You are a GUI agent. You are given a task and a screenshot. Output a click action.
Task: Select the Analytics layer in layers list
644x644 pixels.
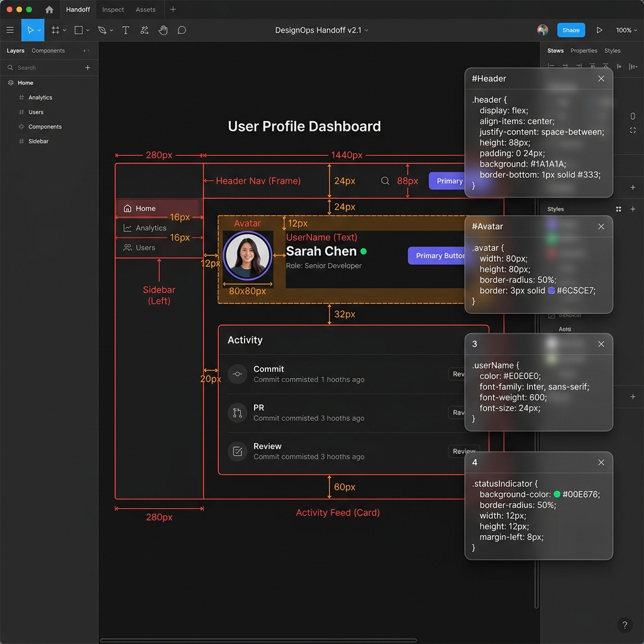(40, 97)
